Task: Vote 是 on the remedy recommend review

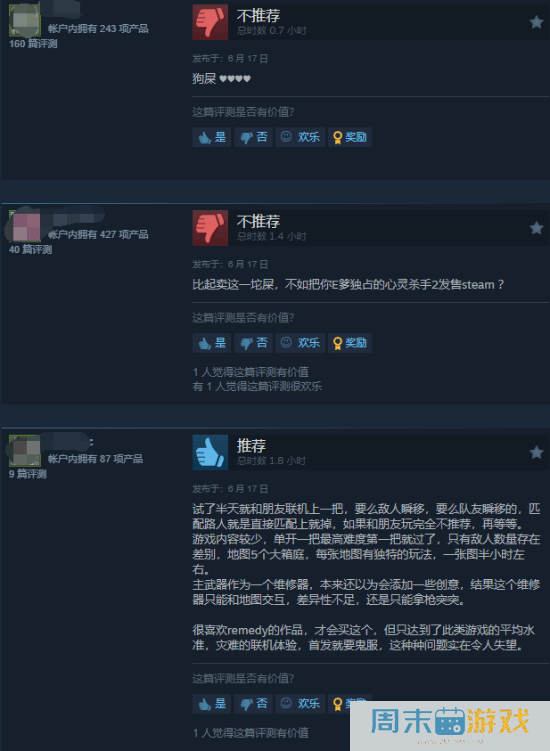Action: (212, 704)
